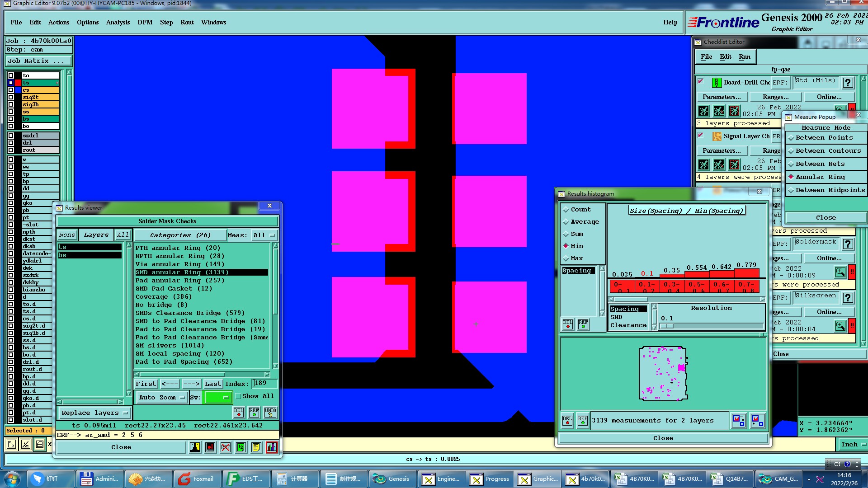The image size is (868, 488).
Task: Open Genesis from the Windows taskbar
Action: 392,479
